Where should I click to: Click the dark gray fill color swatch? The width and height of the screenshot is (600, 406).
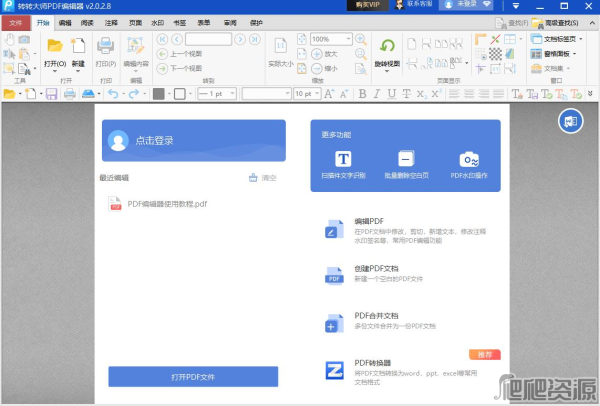pyautogui.click(x=158, y=94)
